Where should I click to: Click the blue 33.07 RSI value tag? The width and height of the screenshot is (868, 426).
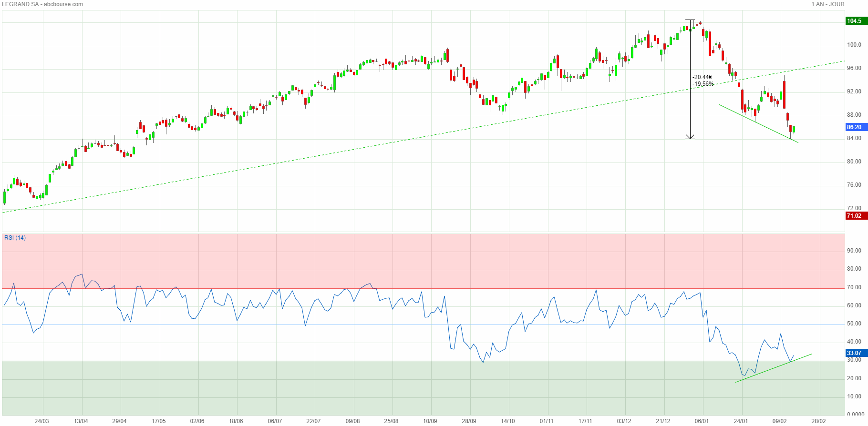(856, 353)
